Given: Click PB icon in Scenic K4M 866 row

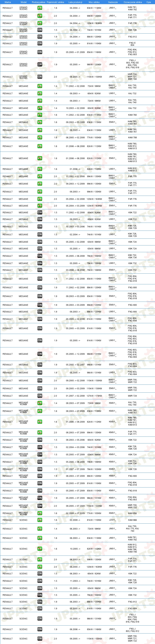Looking at the screenshot, I should [40, 520].
